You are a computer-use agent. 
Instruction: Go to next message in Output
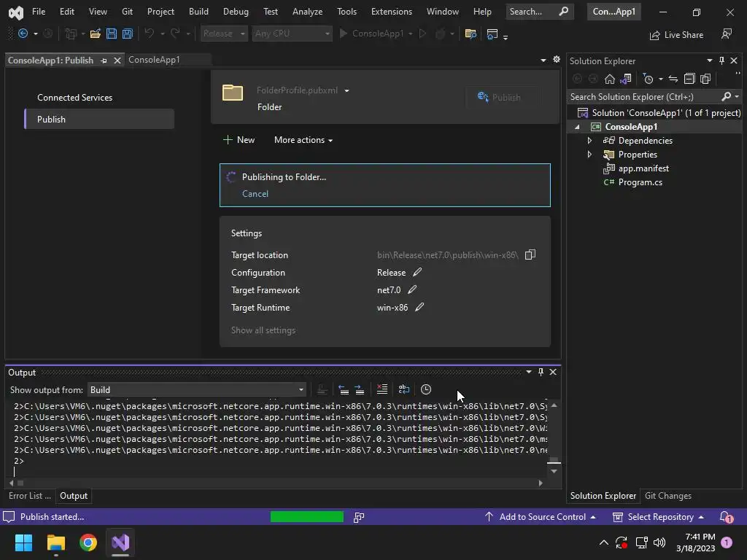click(x=360, y=389)
